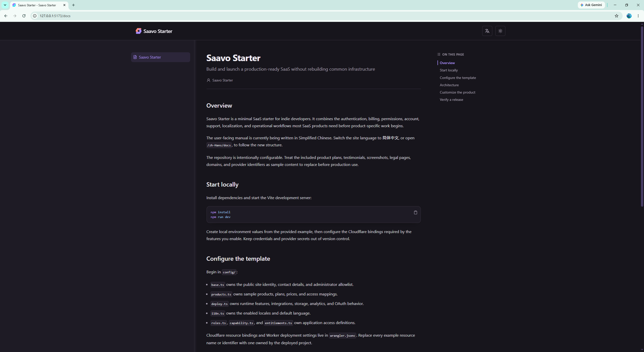Reload the page with refresh icon
Screen dimensions: 644x352
coord(24,16)
